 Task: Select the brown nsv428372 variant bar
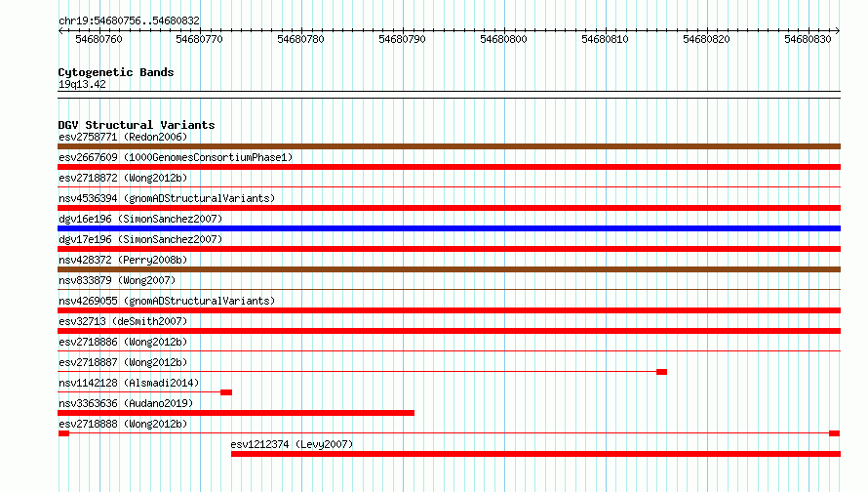pos(449,269)
